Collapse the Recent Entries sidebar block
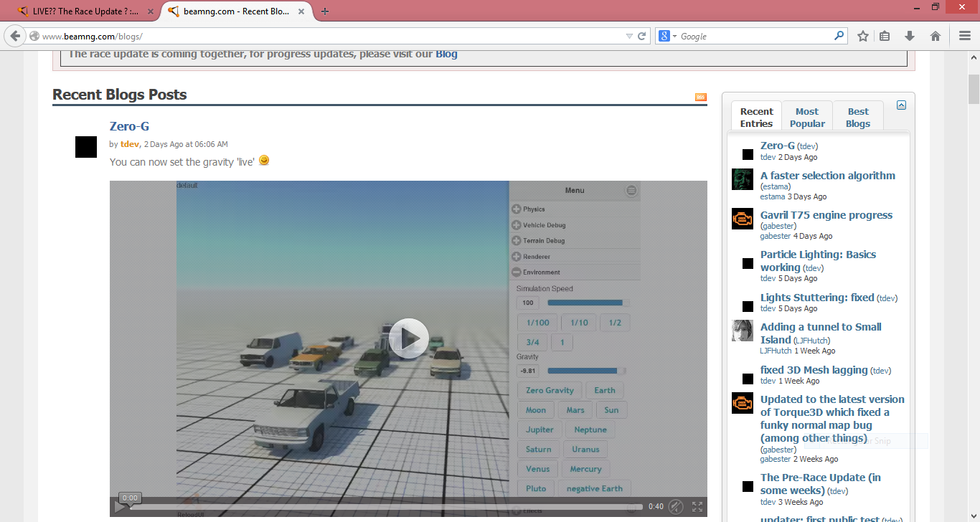This screenshot has width=980, height=522. [x=902, y=105]
